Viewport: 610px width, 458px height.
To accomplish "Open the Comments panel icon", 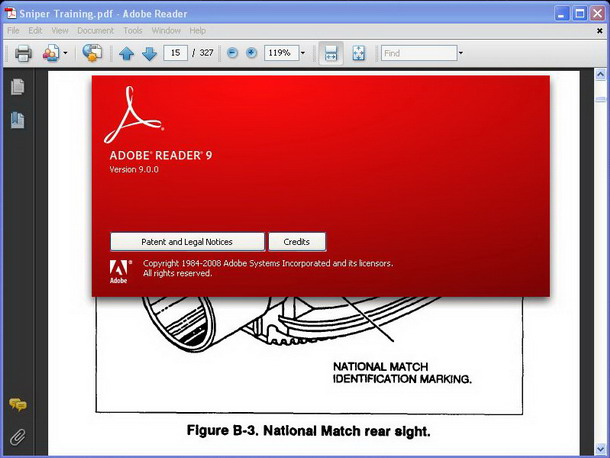I will pos(18,405).
